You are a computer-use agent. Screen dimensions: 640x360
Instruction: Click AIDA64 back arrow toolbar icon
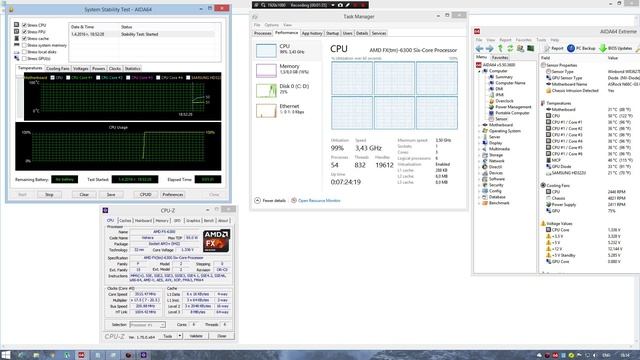point(480,48)
